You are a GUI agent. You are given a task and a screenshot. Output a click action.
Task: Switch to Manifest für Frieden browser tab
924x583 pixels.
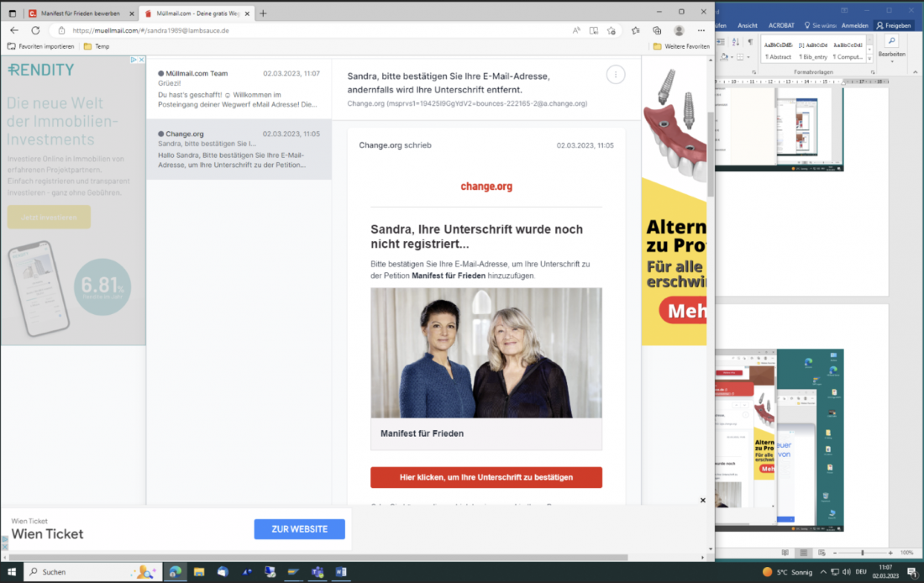coord(80,13)
